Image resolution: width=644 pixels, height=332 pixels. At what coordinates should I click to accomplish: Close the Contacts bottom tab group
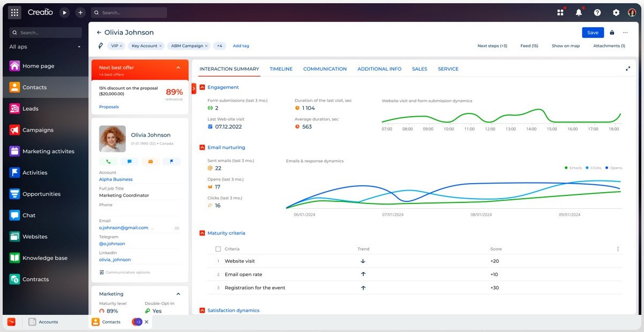147,322
